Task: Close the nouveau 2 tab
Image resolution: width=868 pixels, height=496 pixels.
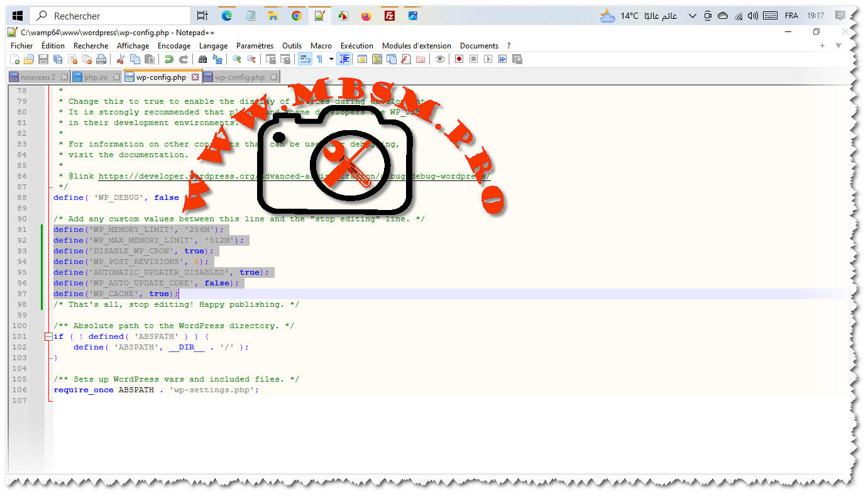Action: [64, 77]
